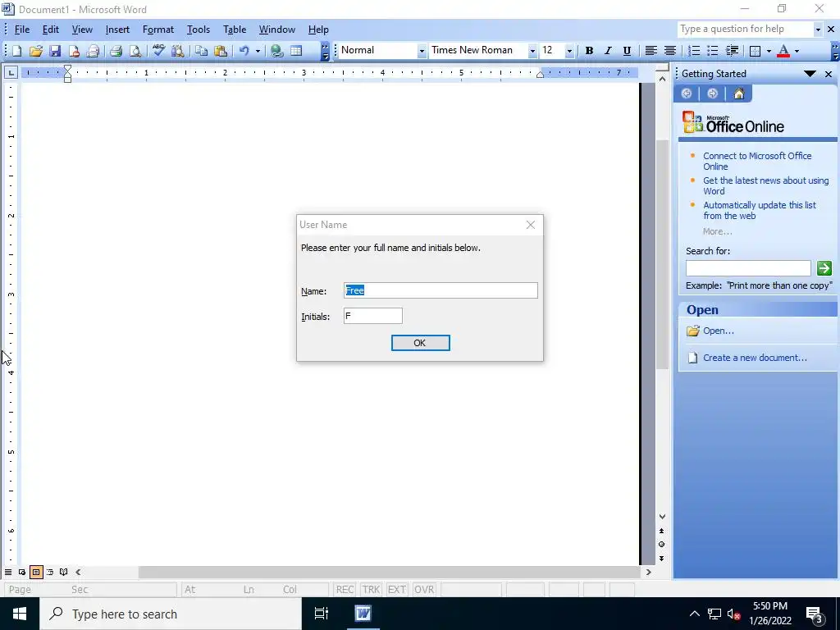Screen dimensions: 840x630
Task: Open the font size 12 dropdown
Action: (569, 51)
